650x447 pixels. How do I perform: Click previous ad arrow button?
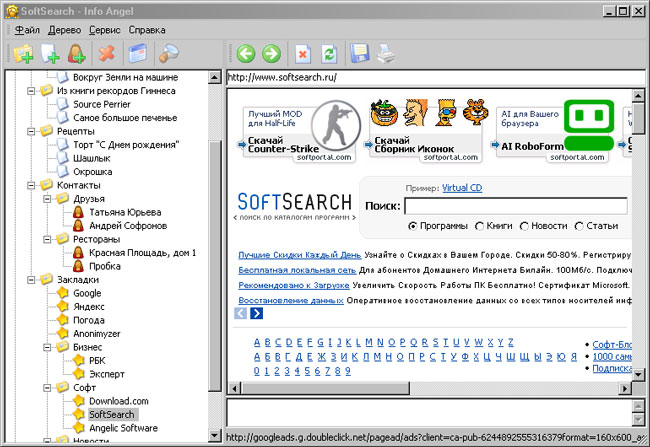(240, 313)
